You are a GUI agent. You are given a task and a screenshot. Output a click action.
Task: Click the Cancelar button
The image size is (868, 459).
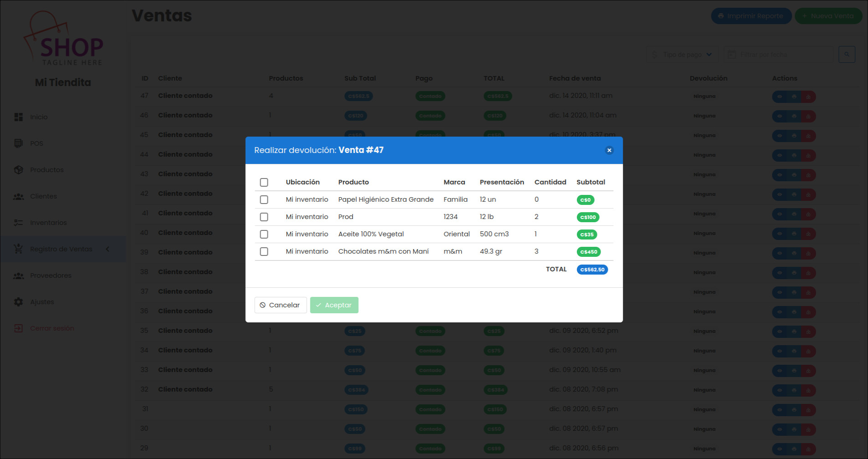[x=280, y=305]
